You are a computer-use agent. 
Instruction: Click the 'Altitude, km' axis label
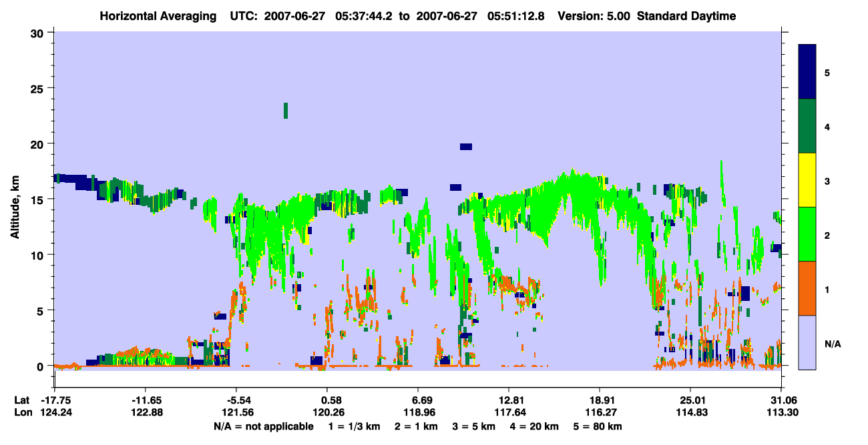tap(15, 209)
